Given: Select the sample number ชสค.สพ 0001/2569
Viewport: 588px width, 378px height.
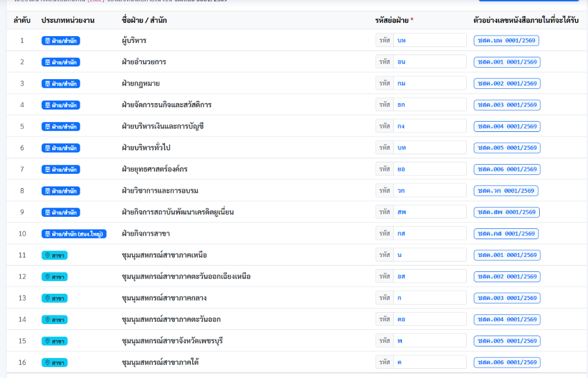Looking at the screenshot, I should 506,212.
